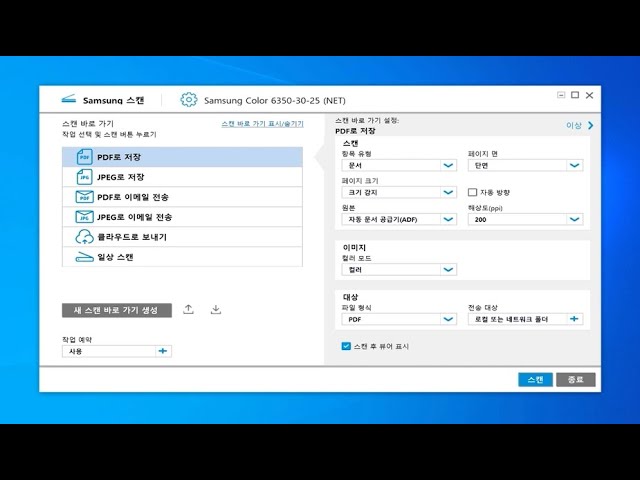The image size is (640, 480).
Task: Click the 이상 right chevron arrow
Action: click(x=591, y=125)
